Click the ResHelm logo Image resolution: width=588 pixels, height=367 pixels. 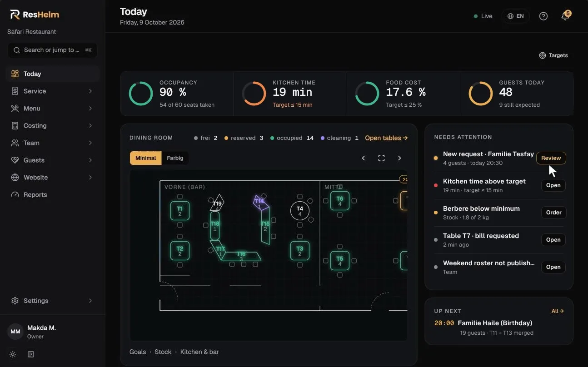coord(35,15)
